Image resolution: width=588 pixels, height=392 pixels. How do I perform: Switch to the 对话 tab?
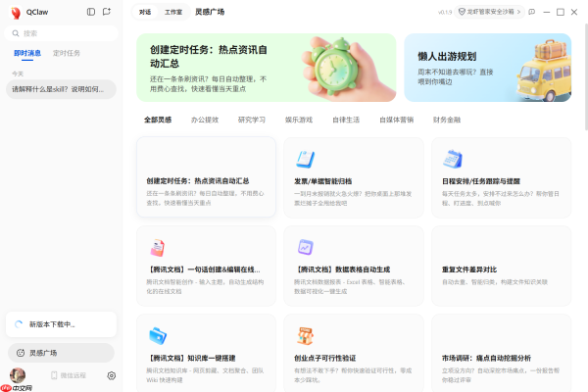[x=145, y=12]
